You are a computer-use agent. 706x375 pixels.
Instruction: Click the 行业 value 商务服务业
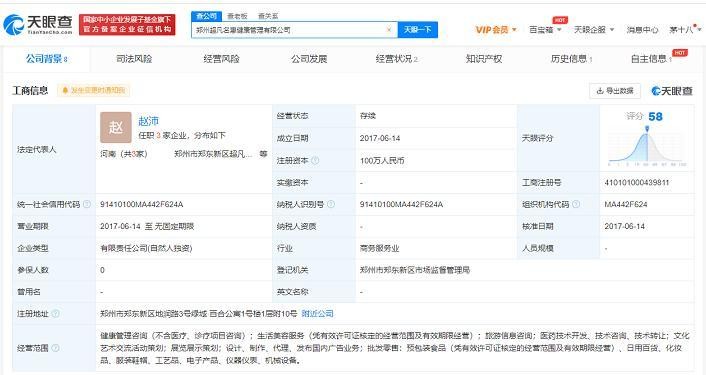coord(379,248)
